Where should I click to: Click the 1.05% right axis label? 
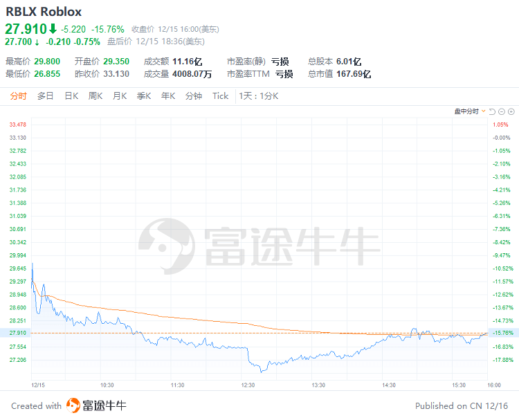[500, 125]
